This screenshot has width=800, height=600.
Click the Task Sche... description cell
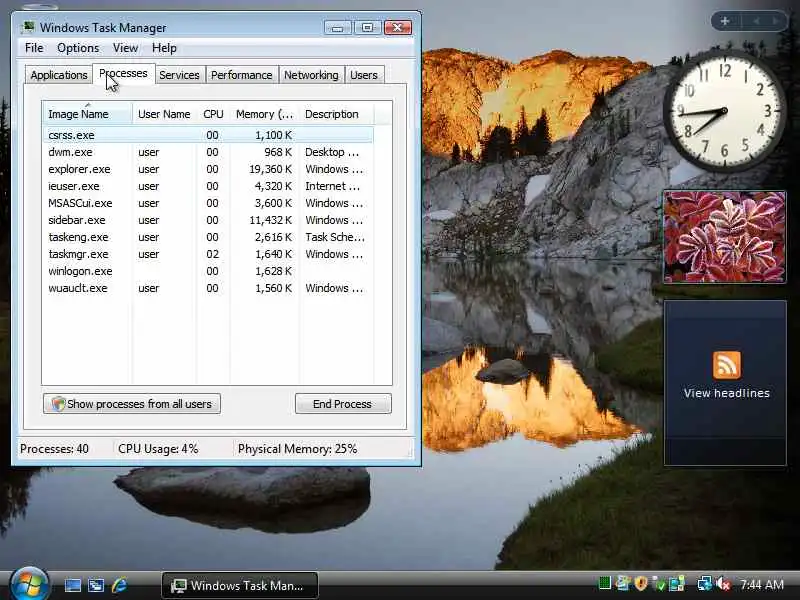click(335, 237)
